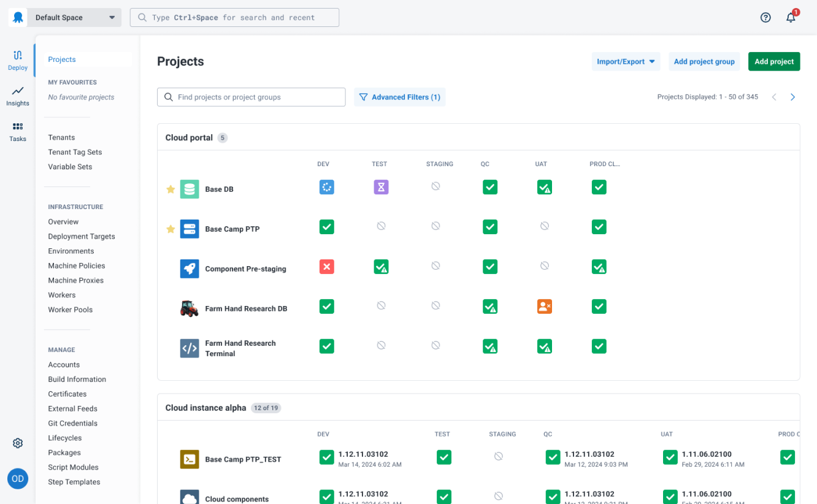Select Deployment Targets in the sidebar
Screen dimensions: 817x504
pos(82,236)
